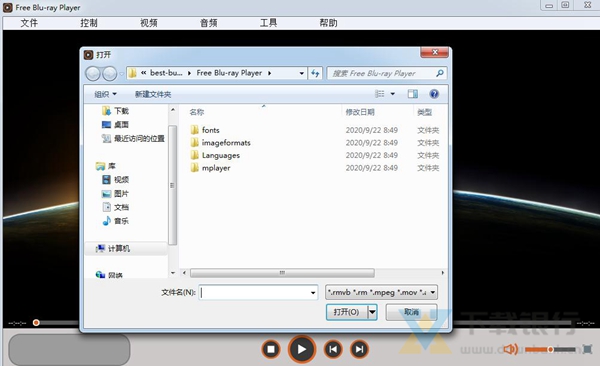Mute audio with the speaker icon
Viewport: 600px width, 366px height.
[510, 349]
